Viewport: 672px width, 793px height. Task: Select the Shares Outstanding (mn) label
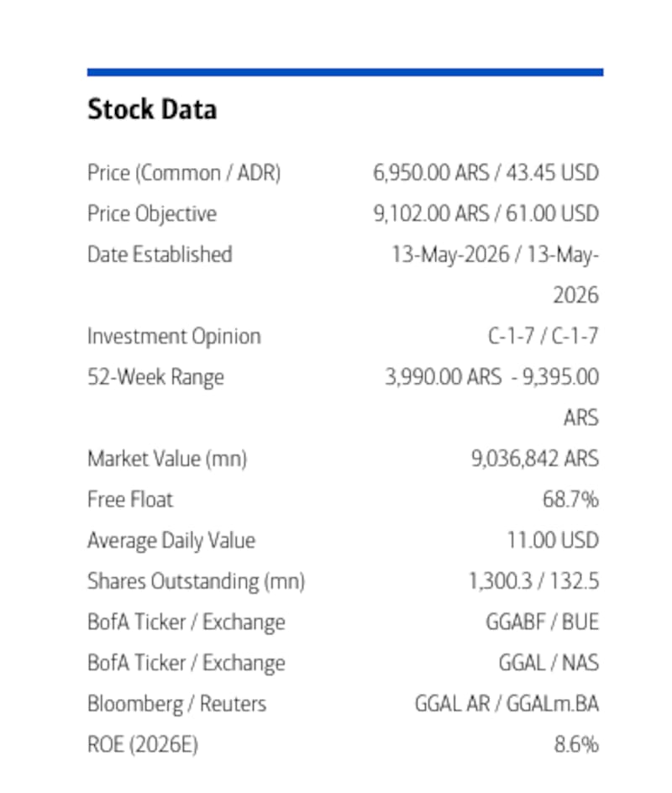click(197, 581)
